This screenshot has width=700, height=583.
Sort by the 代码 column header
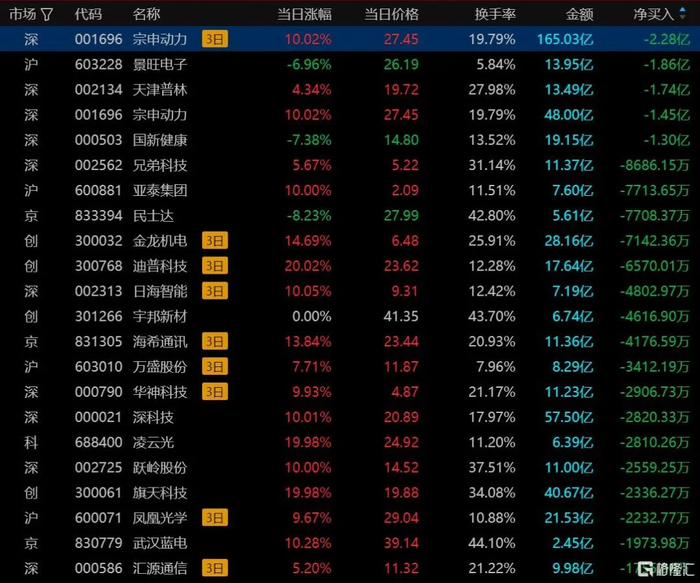(88, 14)
